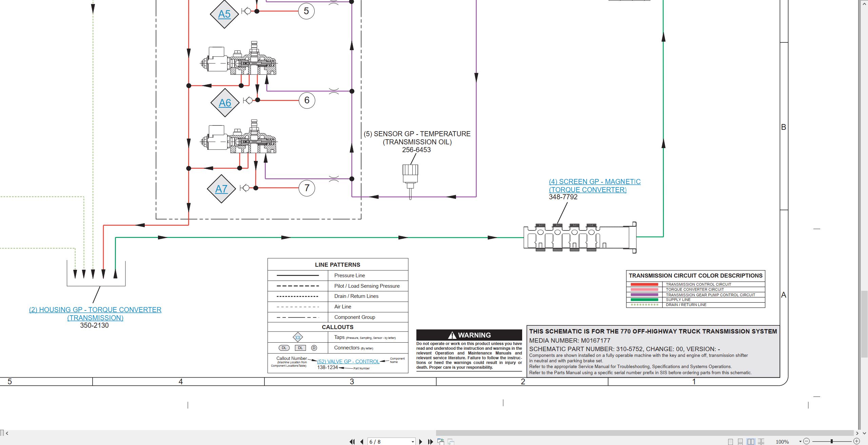Open the A6 pressure tap link
Viewport: 868px width, 445px height.
(x=225, y=103)
